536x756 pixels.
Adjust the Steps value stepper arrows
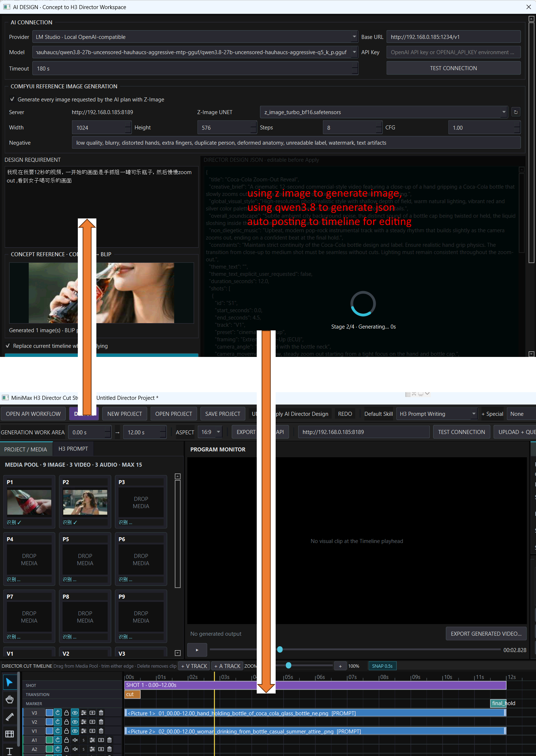[379, 128]
